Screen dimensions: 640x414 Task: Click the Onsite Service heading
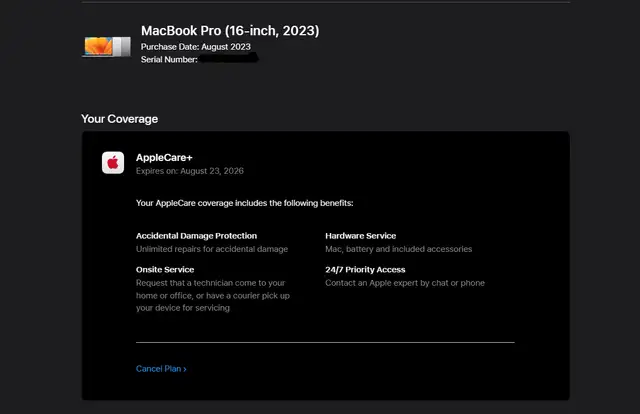165,269
